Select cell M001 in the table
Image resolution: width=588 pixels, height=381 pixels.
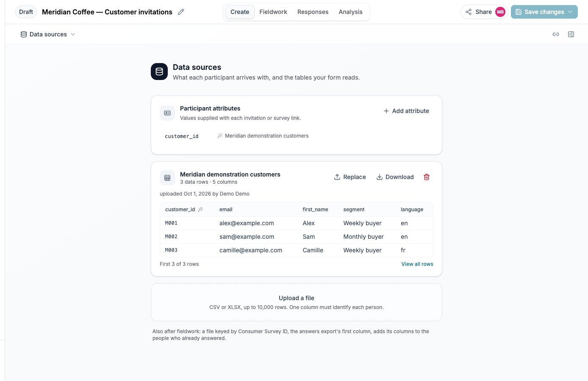[171, 223]
